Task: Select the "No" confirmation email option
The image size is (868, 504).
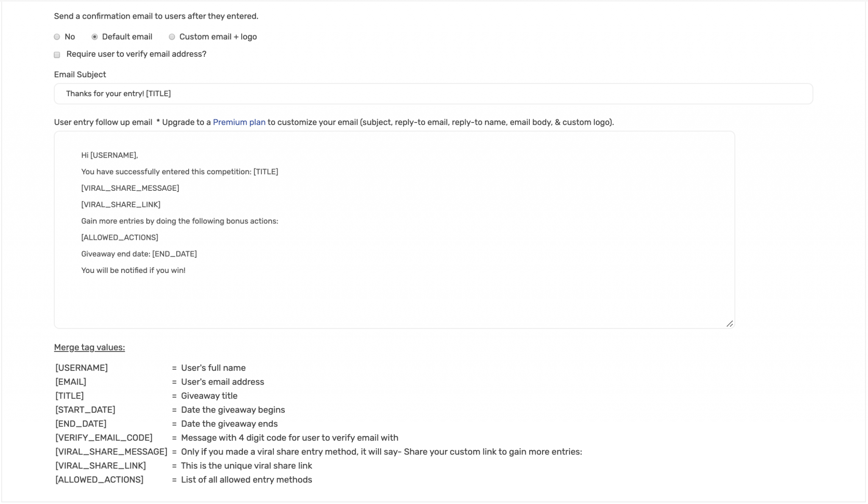Action: pos(56,37)
